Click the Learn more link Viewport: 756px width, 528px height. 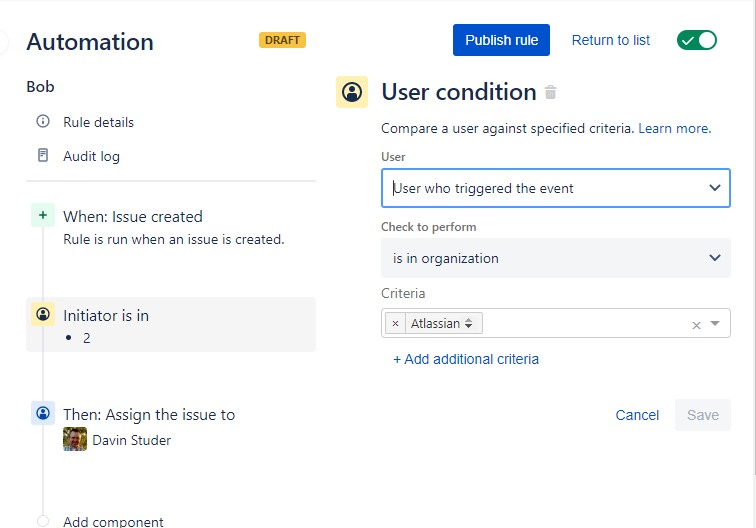[x=675, y=128]
